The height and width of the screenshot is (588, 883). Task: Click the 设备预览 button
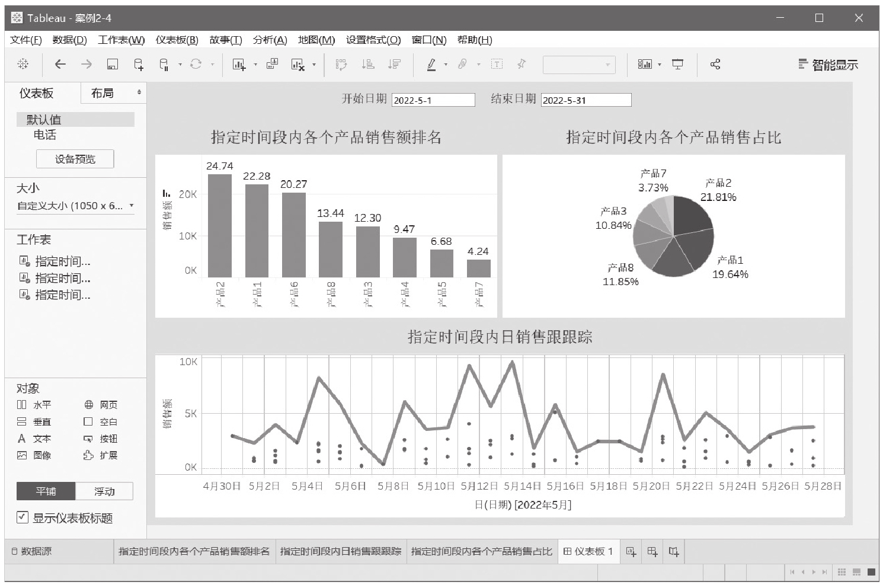pyautogui.click(x=75, y=159)
